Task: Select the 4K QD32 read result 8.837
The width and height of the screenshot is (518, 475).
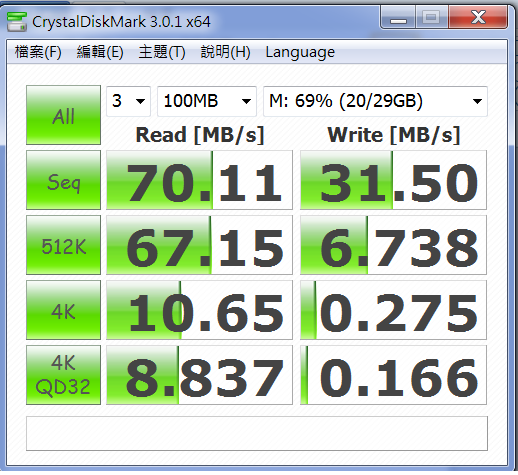Action: (199, 375)
